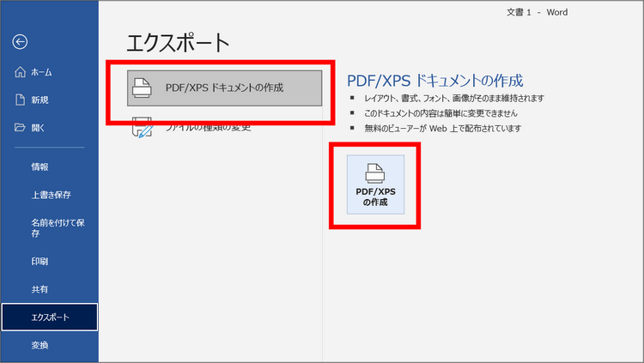Click the 無料のビューアーが Web 上で配布 text
Screen dimensions: 644x363
click(443, 129)
